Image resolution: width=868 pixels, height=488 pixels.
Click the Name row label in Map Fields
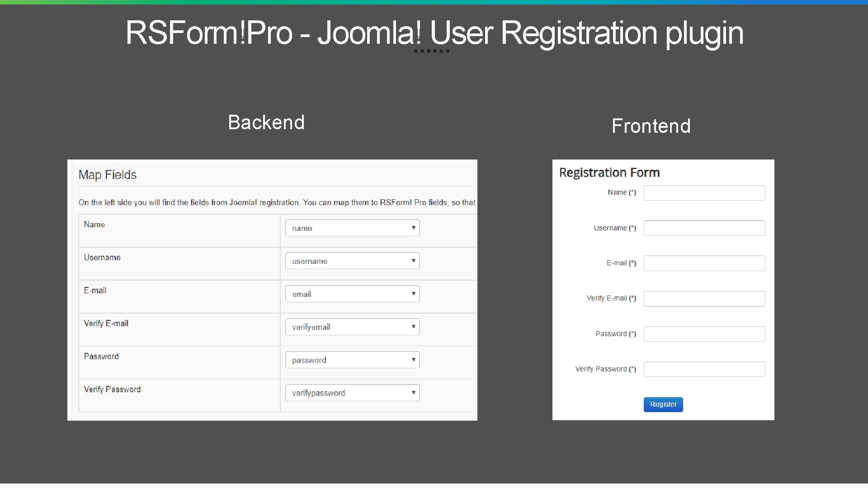pos(94,225)
